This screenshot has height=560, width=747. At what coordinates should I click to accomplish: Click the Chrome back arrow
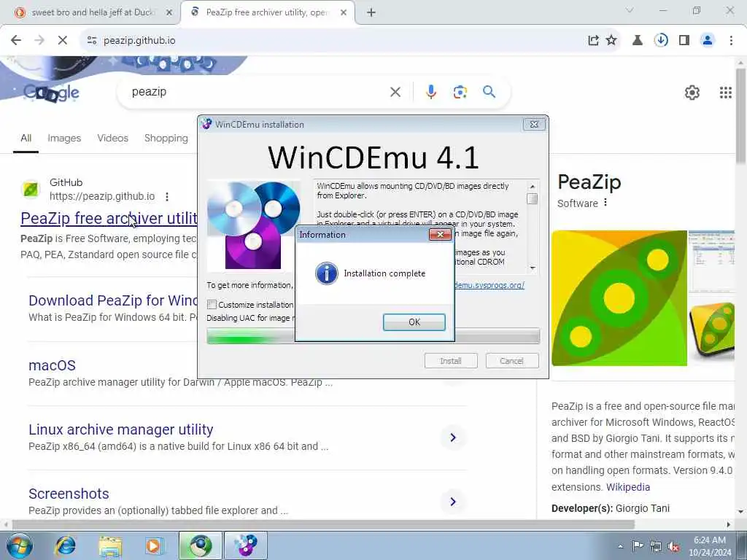click(x=16, y=41)
